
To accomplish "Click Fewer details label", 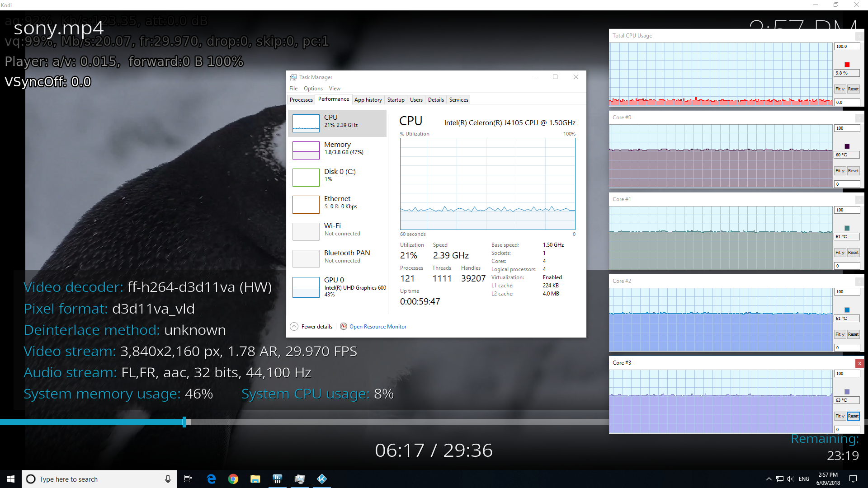I will click(x=317, y=327).
